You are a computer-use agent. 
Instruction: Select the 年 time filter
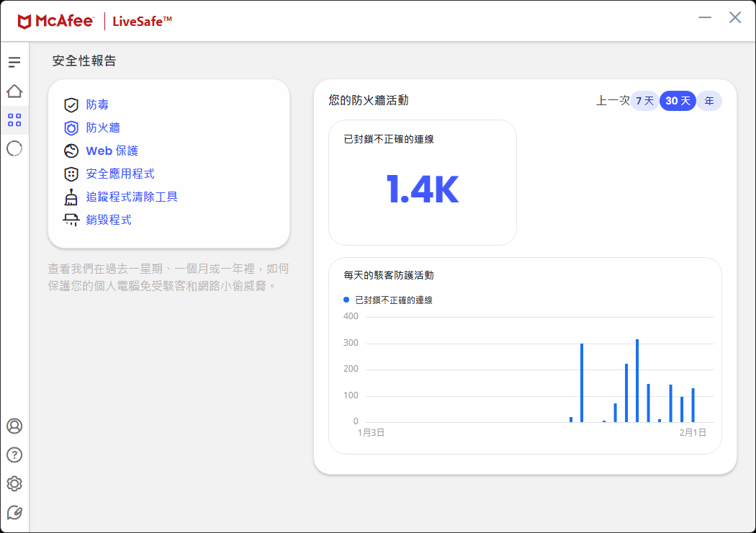tap(709, 101)
